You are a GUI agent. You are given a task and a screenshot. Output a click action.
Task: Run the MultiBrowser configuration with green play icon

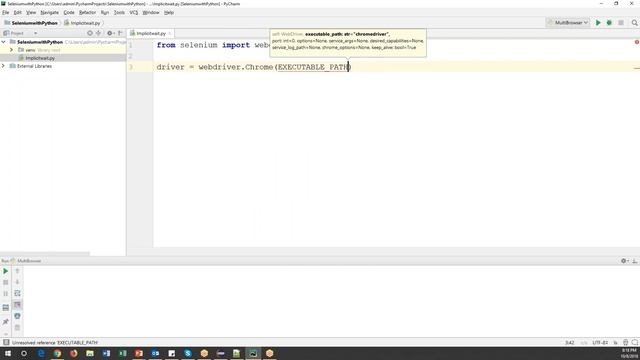[x=598, y=23]
